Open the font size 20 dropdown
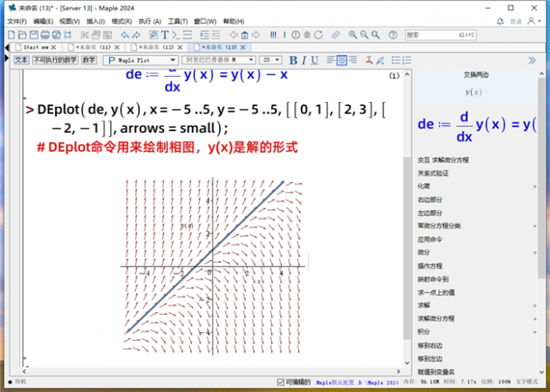This screenshot has height=392, width=550. pos(271,61)
